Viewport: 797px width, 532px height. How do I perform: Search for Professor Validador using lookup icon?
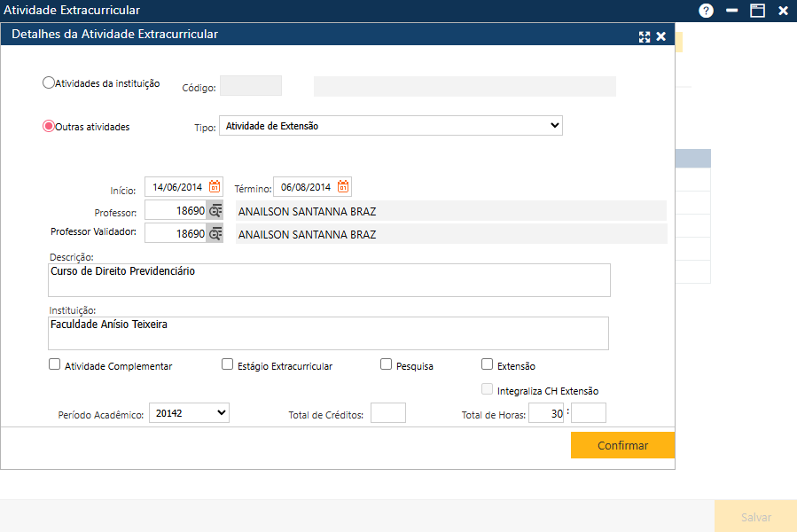pos(215,233)
